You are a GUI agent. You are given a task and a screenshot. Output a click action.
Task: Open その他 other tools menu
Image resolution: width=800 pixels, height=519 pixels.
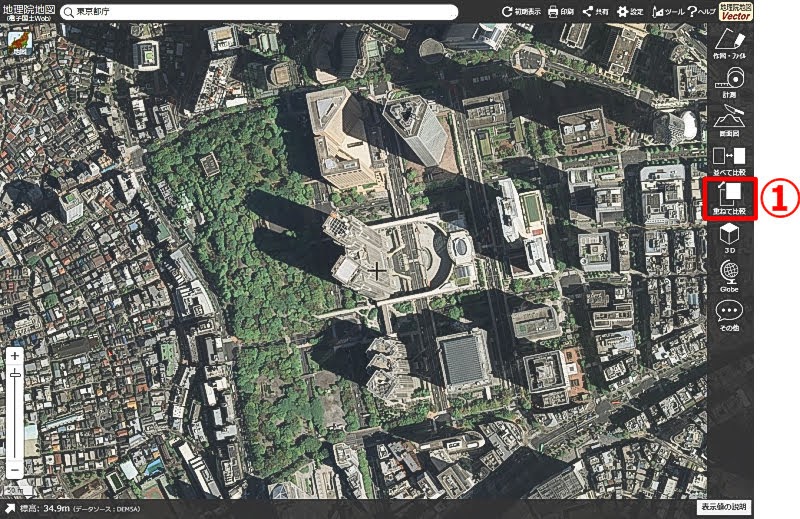click(730, 315)
